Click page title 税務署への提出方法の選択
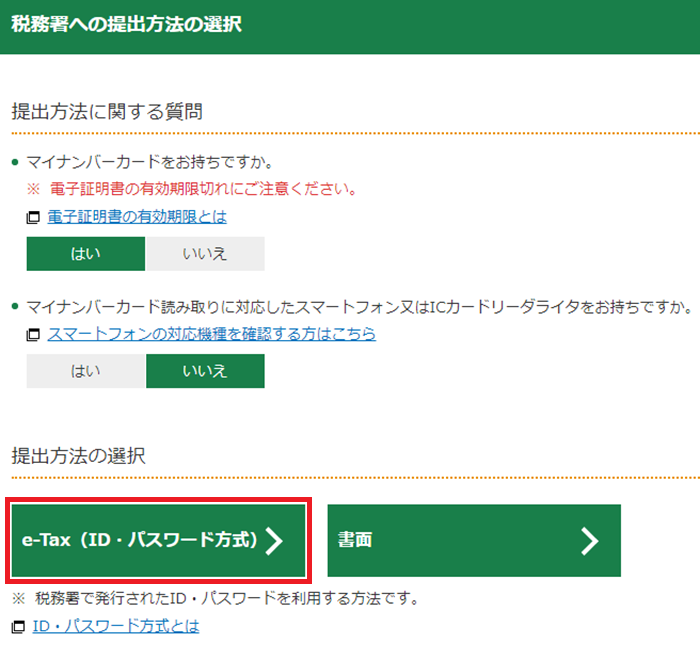The image size is (700, 659). click(x=127, y=24)
